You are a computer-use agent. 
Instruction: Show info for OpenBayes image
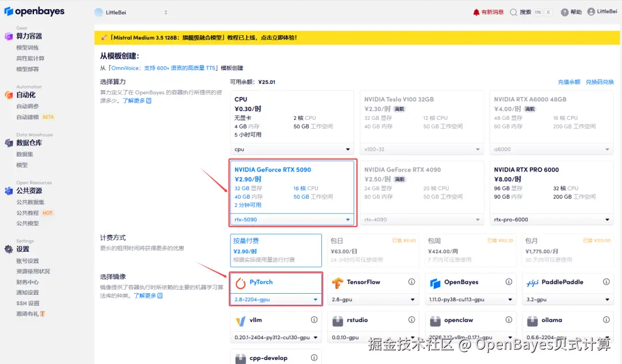509,282
